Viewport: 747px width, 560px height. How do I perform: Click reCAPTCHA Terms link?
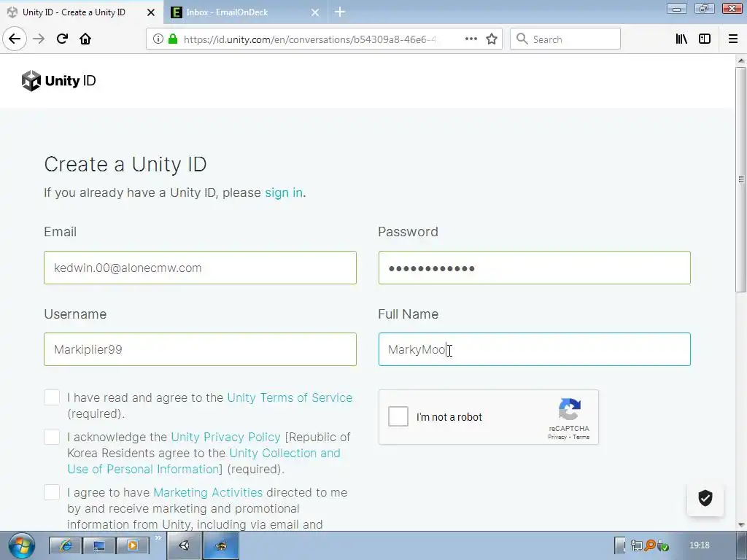point(581,437)
